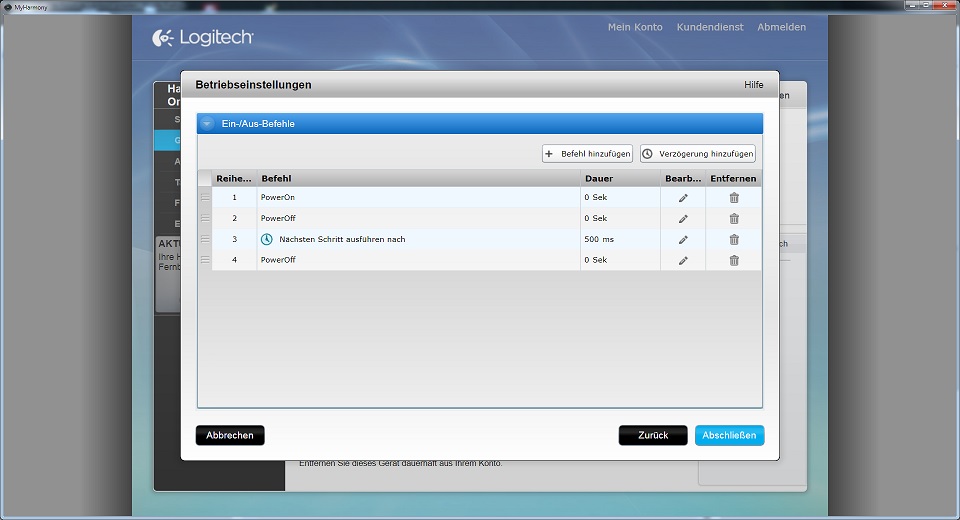Image resolution: width=960 pixels, height=520 pixels.
Task: Collapse the Ein-/Aus-Befehle section
Action: 207,124
